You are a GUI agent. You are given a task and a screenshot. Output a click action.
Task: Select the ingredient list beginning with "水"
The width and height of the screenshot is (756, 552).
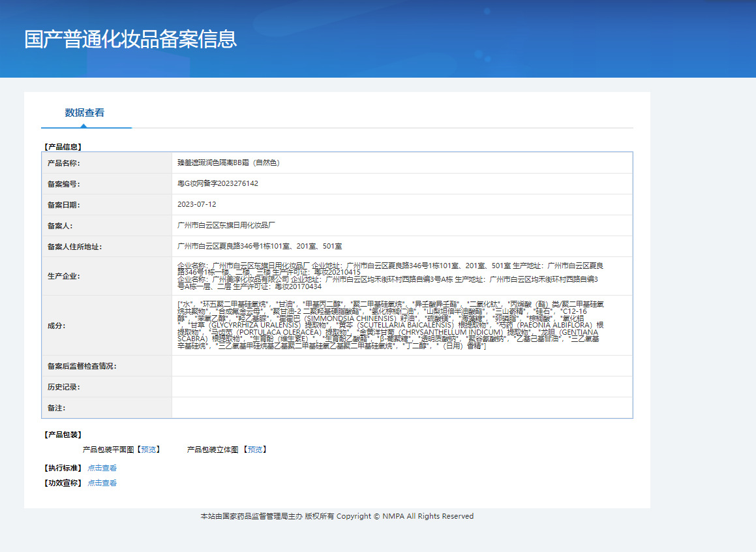point(390,325)
